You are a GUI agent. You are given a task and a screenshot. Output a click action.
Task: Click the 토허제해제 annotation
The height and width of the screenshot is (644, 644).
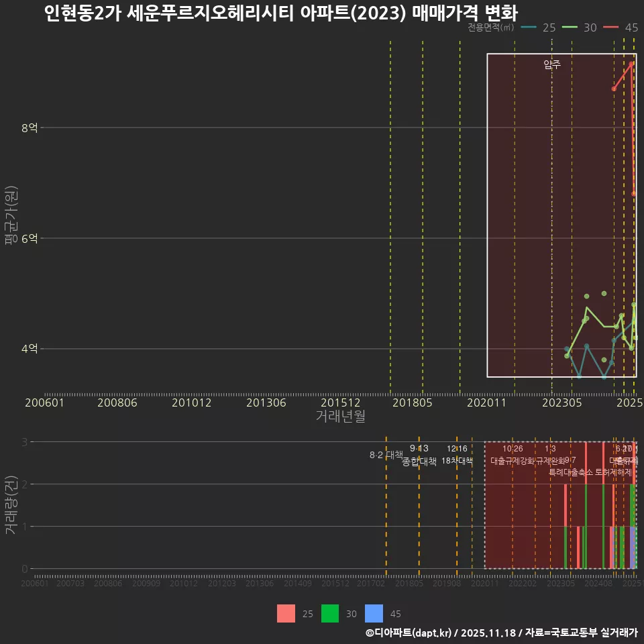pos(615,472)
